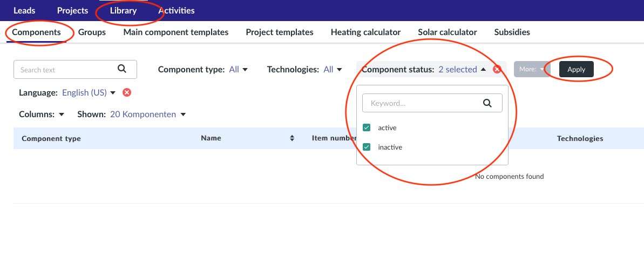
Task: Go to Project templates section
Action: [x=279, y=32]
